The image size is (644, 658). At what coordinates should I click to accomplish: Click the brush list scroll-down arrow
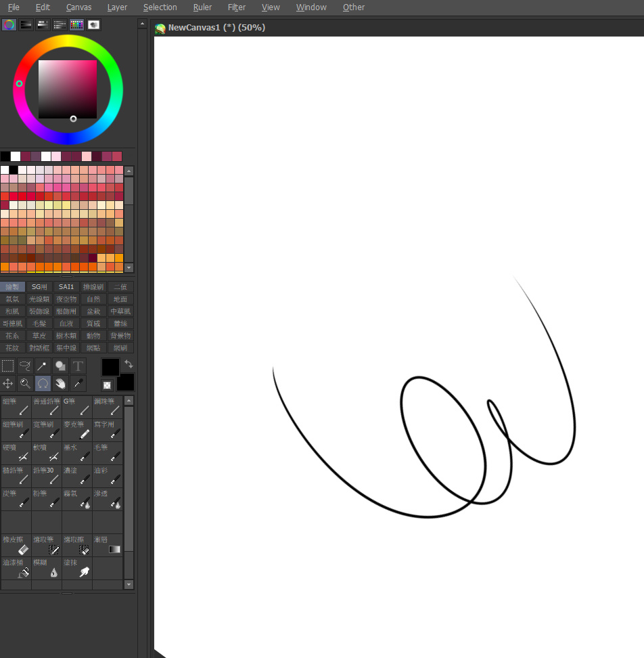[129, 584]
